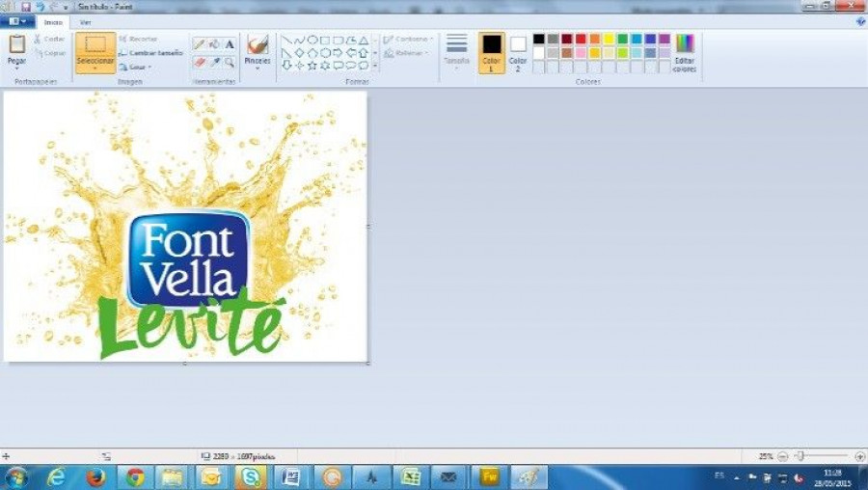Open the Girar (rotate) dropdown
Image resolution: width=868 pixels, height=490 pixels.
135,67
